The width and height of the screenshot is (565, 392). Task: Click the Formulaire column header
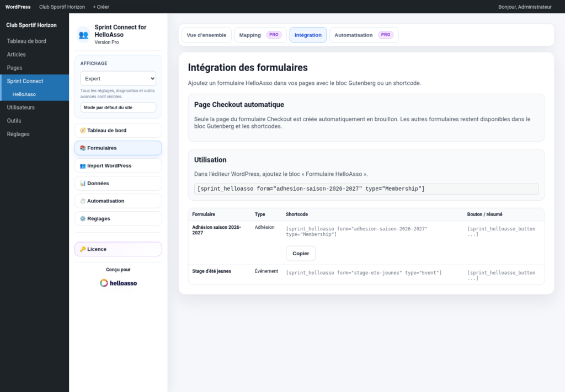click(204, 214)
